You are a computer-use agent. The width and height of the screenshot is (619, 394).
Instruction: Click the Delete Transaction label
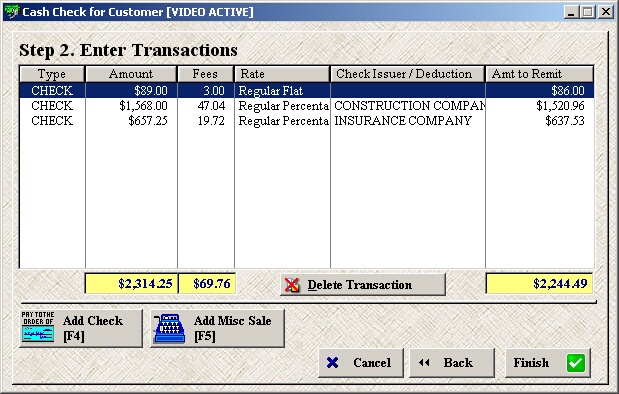click(360, 285)
